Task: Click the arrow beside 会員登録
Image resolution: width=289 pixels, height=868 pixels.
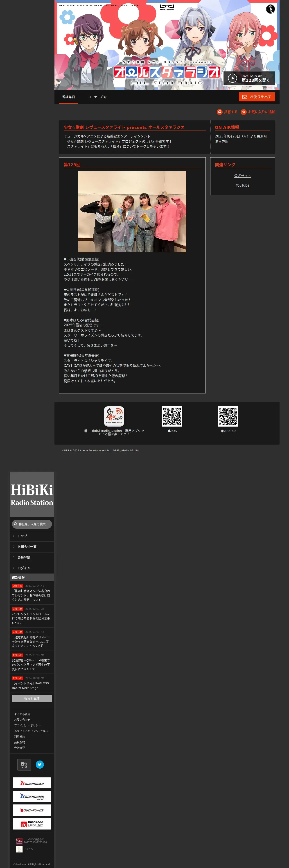Action: tap(14, 557)
